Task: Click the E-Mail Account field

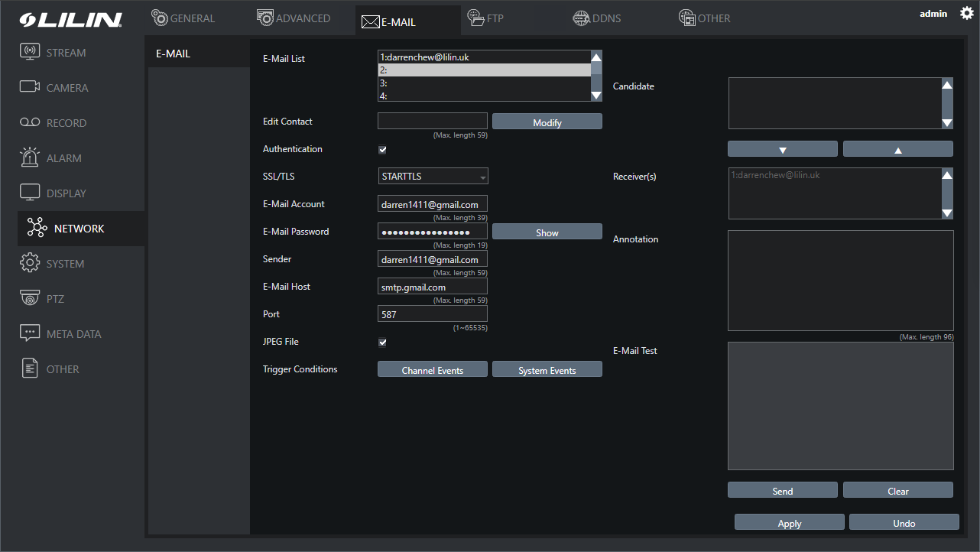Action: [433, 203]
